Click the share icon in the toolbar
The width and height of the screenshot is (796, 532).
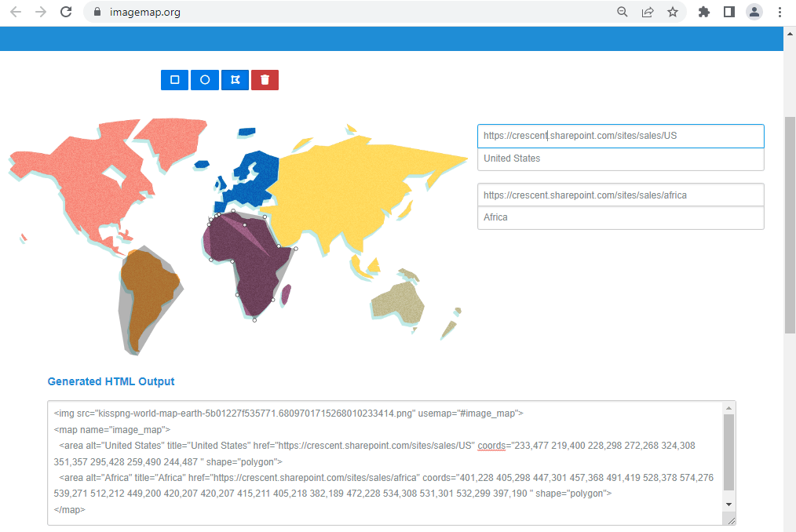[648, 12]
